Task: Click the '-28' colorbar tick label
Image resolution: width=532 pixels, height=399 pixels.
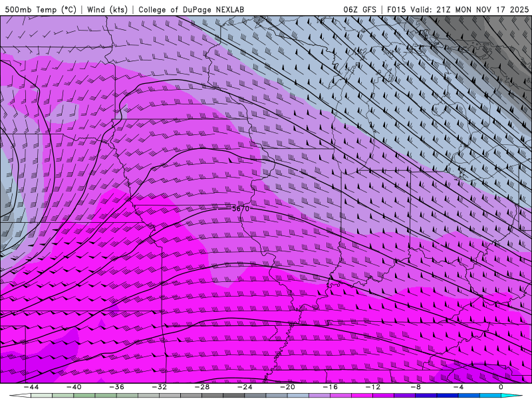Action: click(202, 387)
